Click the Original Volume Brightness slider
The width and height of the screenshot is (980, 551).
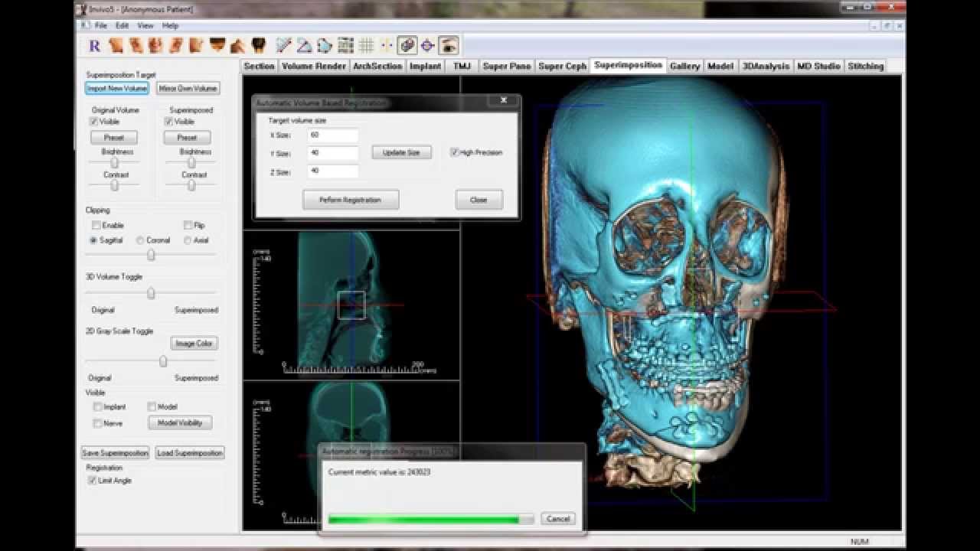click(114, 163)
